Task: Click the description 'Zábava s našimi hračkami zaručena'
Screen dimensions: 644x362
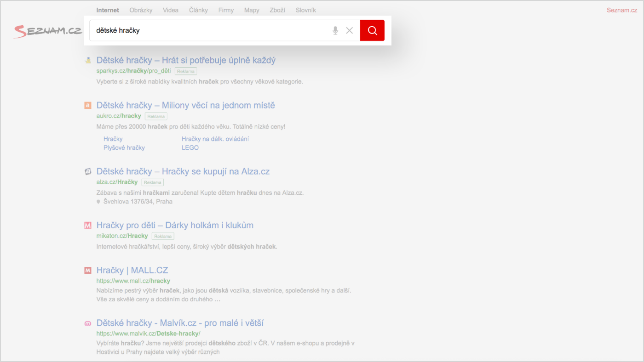Action: click(200, 192)
